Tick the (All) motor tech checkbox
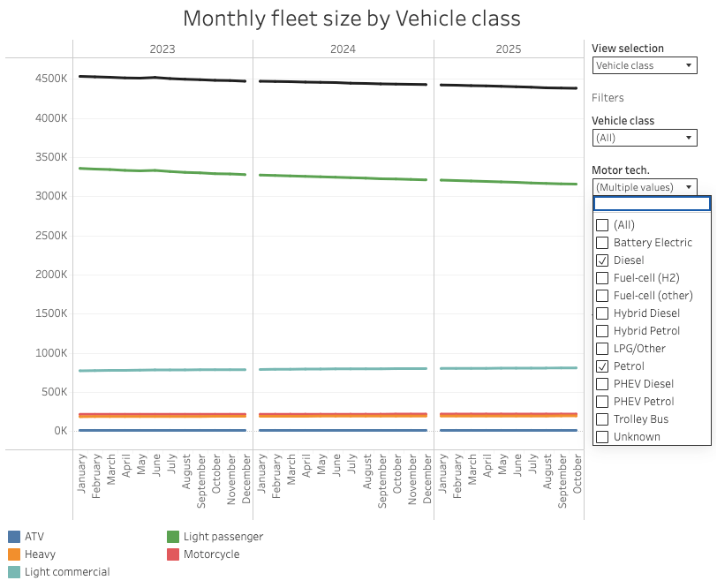Screen dimensions: 717x588 coord(602,225)
